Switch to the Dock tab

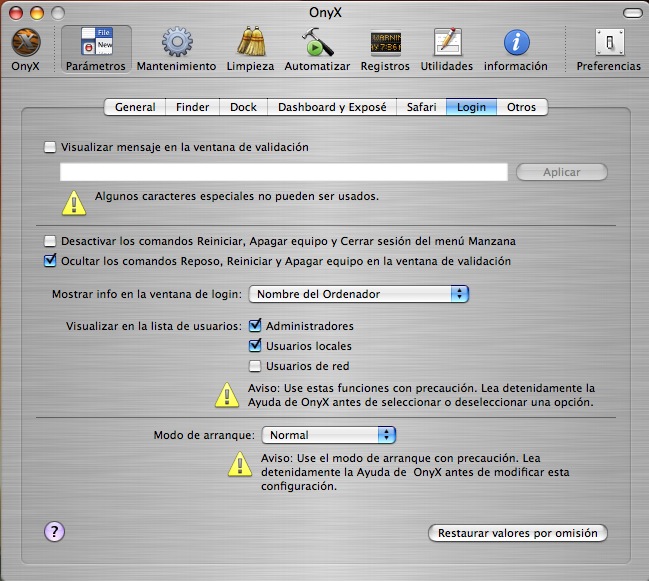pyautogui.click(x=243, y=107)
